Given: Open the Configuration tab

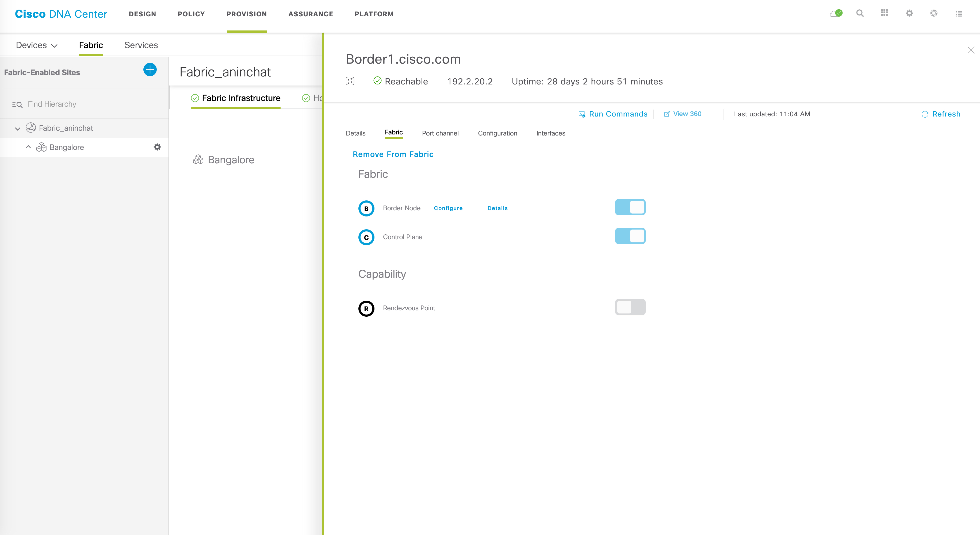Looking at the screenshot, I should click(497, 133).
